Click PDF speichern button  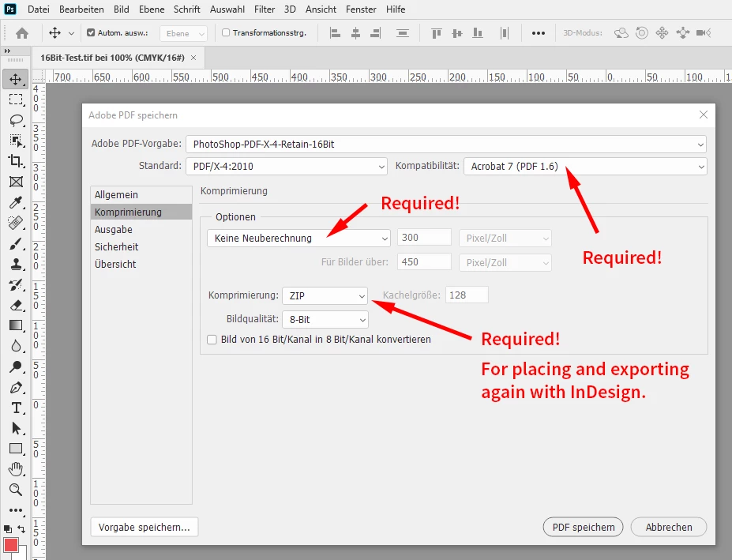(584, 528)
